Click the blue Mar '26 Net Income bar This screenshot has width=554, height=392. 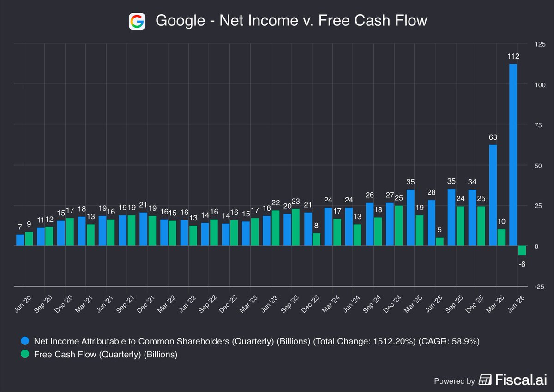point(493,195)
